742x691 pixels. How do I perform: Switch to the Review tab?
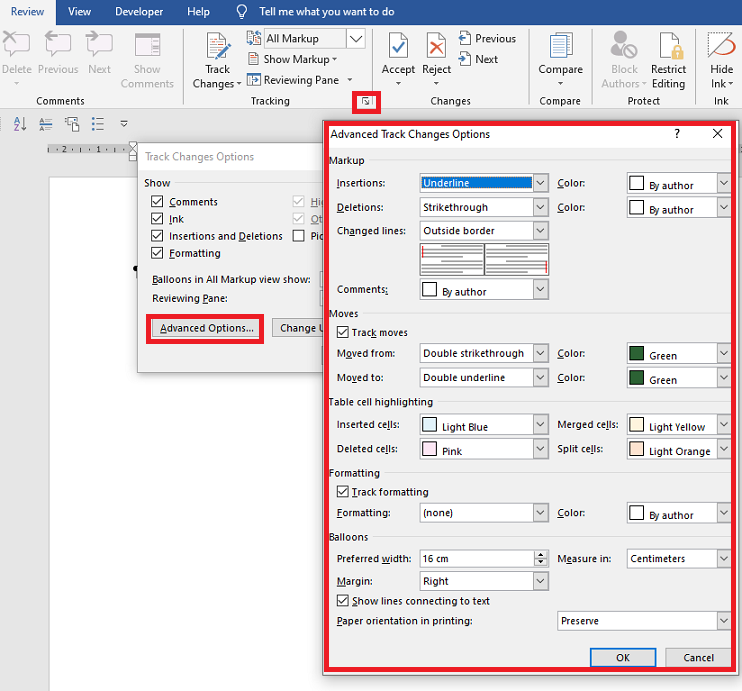[27, 11]
